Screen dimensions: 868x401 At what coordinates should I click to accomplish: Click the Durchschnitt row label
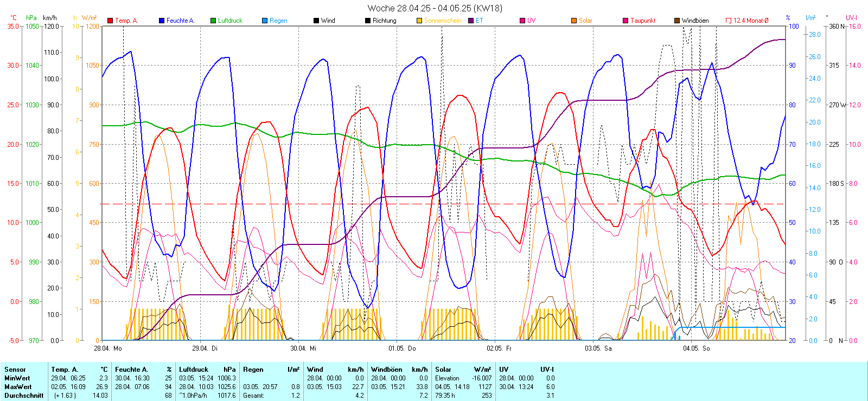click(x=24, y=396)
